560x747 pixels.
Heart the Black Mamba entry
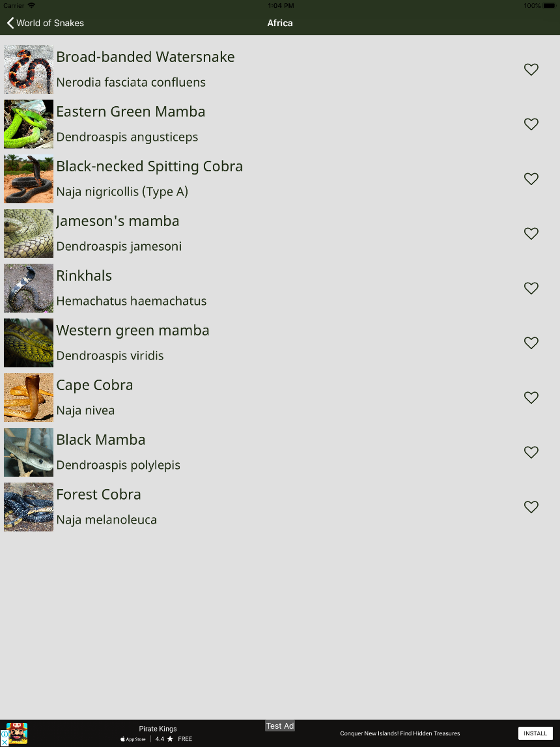point(531,453)
